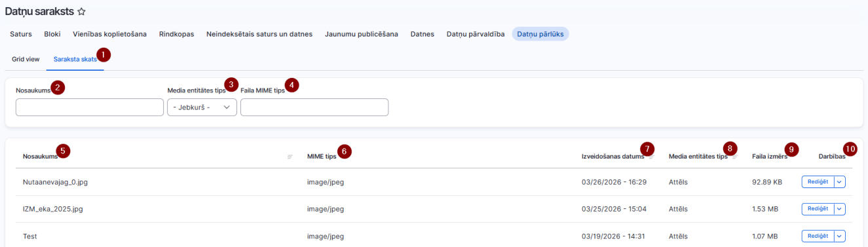Viewport: 868px width, 247px height.
Task: Expand actions arrow for Nutaanevajag_0.jpg row
Action: [839, 182]
